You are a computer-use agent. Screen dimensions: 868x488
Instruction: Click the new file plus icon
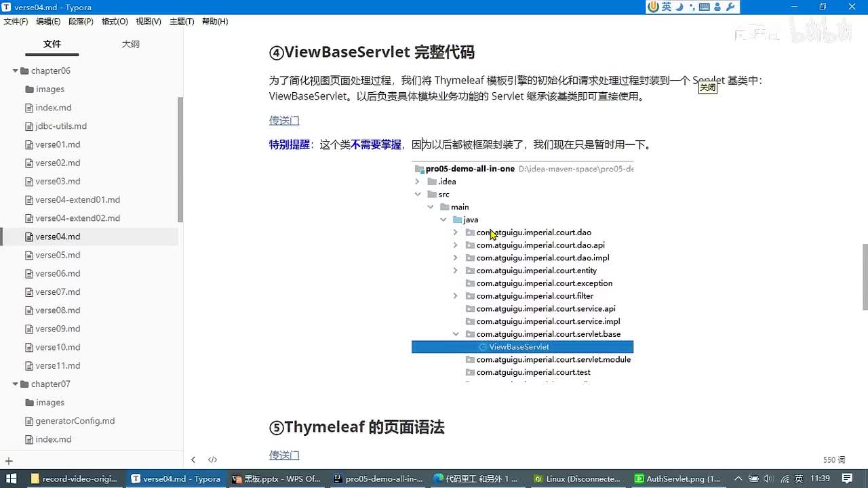coord(9,460)
